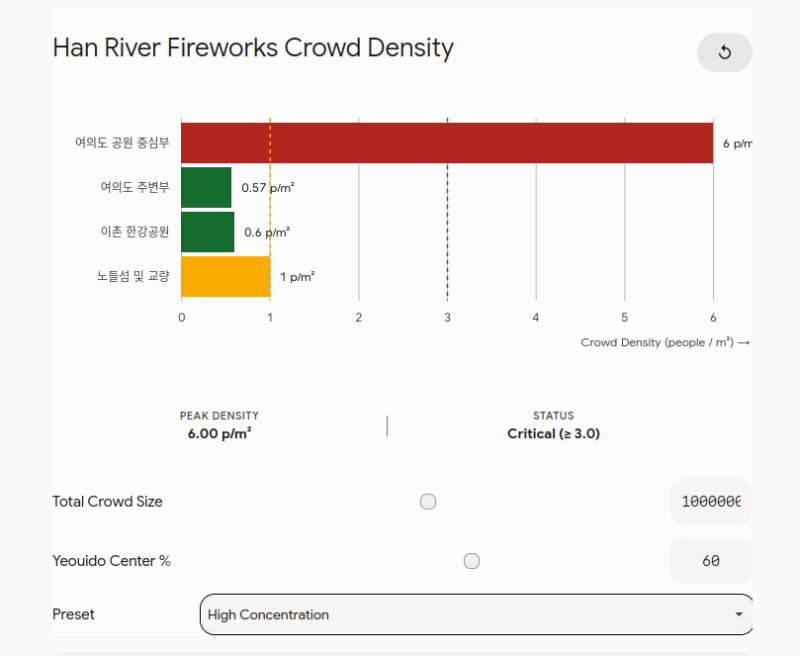Click the Peak Density 6.00 p/m² readout

coord(219,434)
